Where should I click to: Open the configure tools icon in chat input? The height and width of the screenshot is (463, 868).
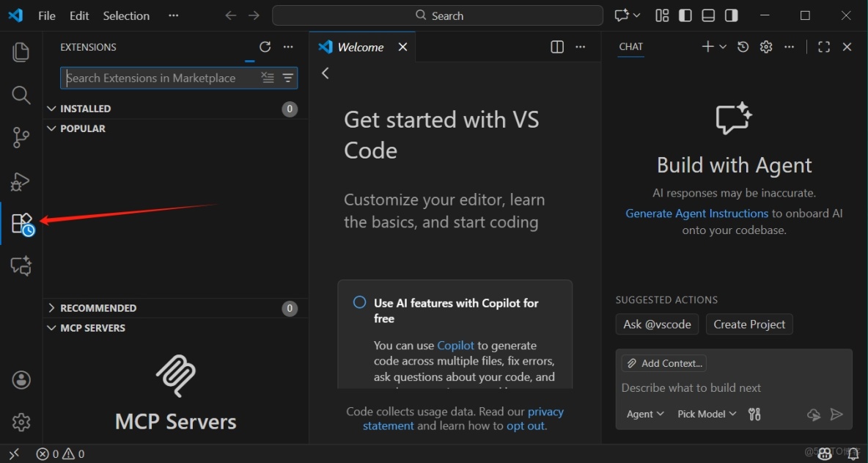[x=754, y=414]
